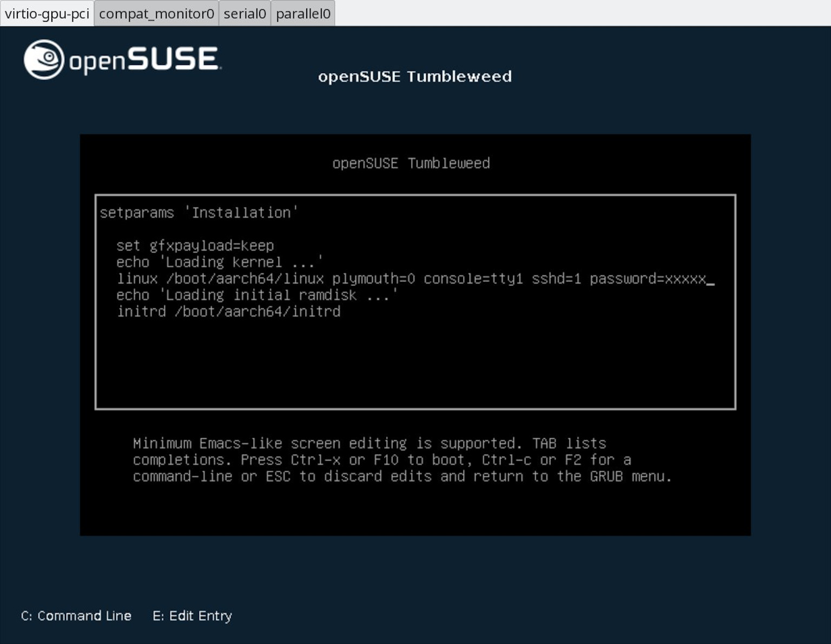Switch to the parallel0 tab
The height and width of the screenshot is (644, 831).
[303, 13]
